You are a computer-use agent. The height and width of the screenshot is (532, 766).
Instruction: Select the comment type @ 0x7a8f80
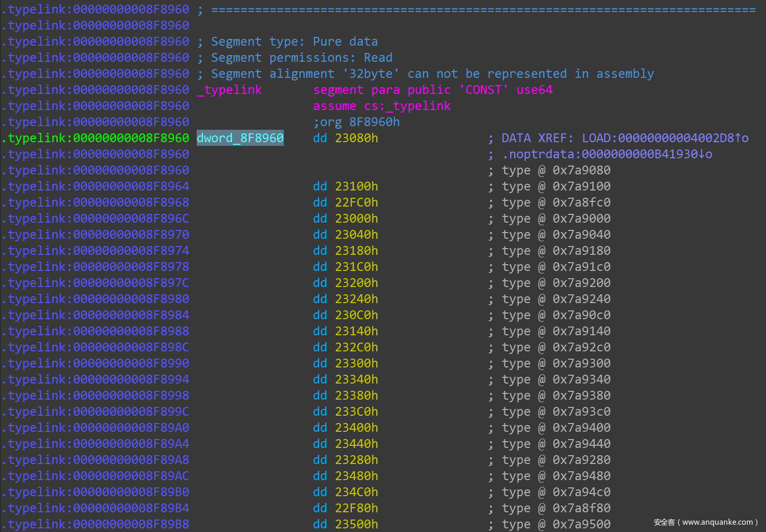[x=555, y=508]
